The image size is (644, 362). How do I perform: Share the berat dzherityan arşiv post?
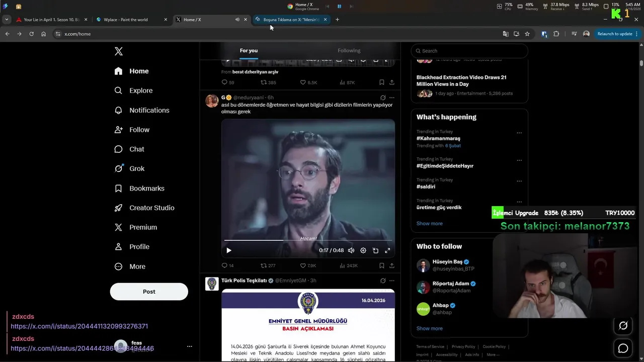point(392,82)
